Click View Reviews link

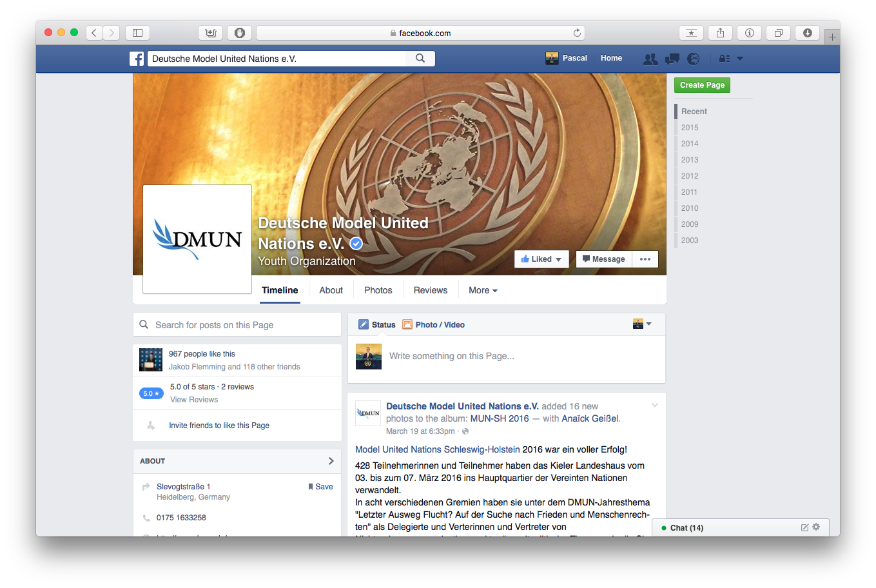point(194,400)
